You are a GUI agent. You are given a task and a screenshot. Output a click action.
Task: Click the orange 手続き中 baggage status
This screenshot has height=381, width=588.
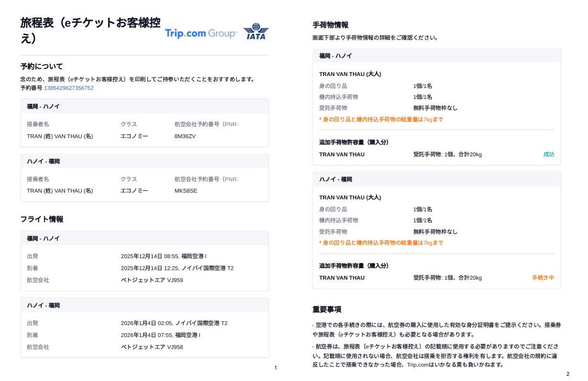(543, 278)
